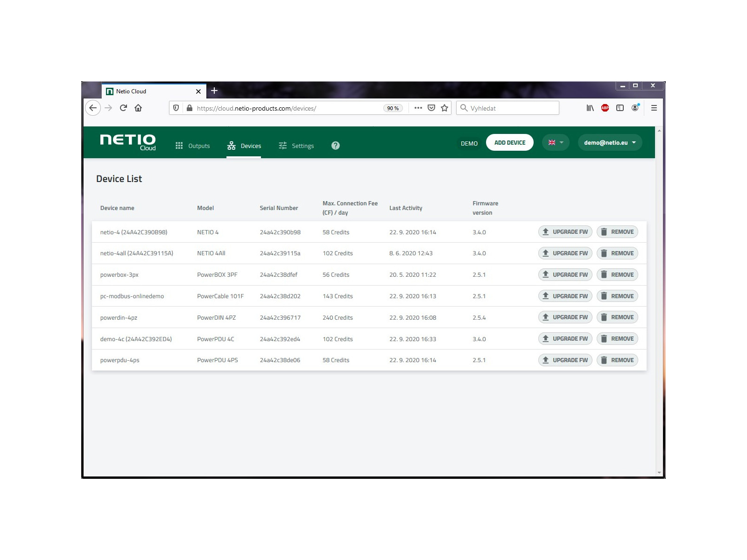Remove the powerdin-4pz device

617,317
